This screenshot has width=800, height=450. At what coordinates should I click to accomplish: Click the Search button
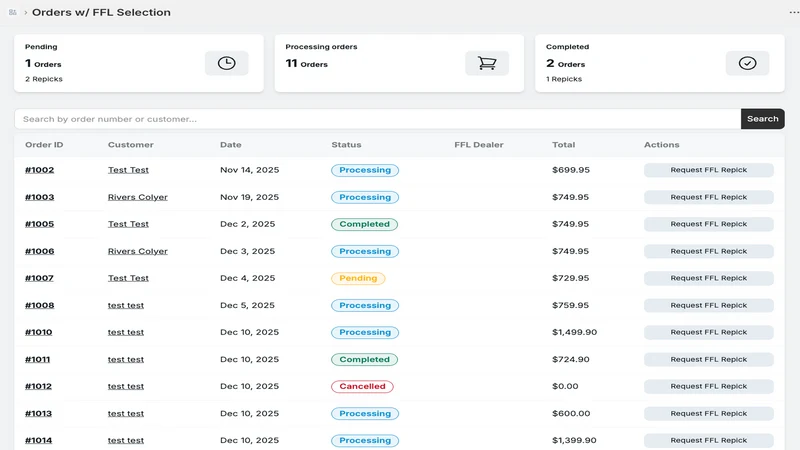tap(762, 119)
